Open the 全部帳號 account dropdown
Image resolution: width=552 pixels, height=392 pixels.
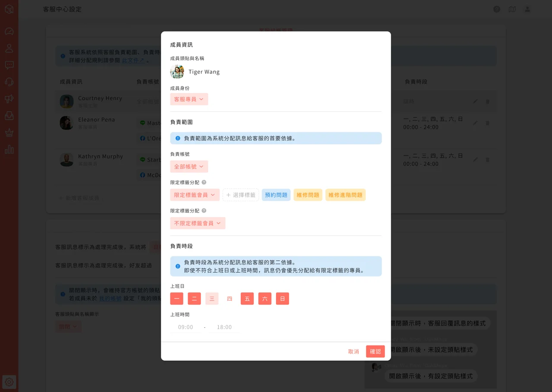tap(189, 166)
